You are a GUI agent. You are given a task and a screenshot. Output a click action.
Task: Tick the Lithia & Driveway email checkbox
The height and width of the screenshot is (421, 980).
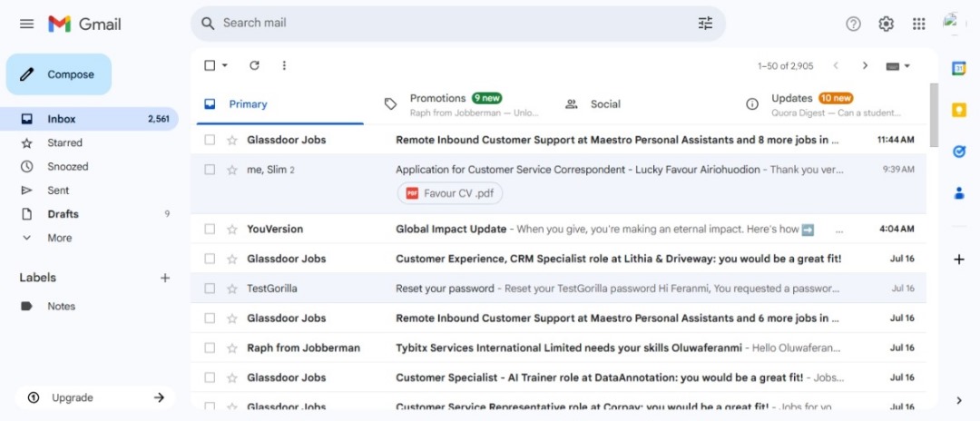pos(210,259)
